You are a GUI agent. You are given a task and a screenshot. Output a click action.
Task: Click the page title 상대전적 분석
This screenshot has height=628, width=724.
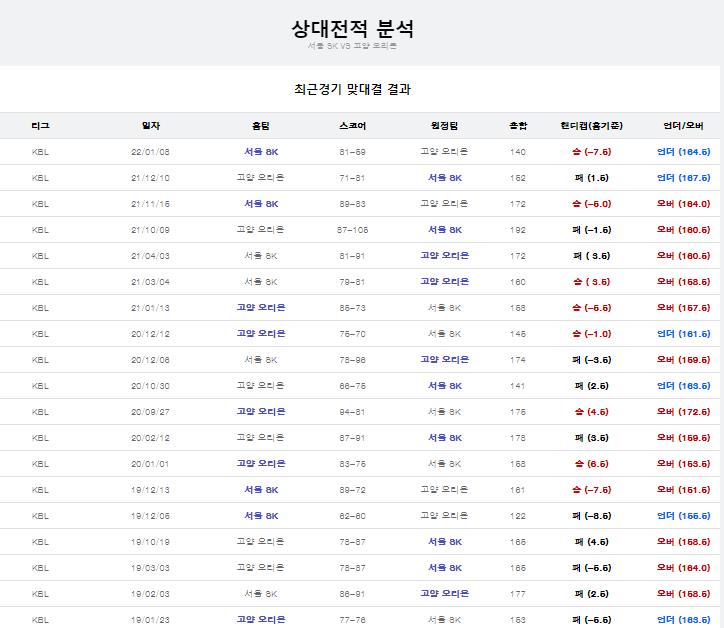(352, 29)
